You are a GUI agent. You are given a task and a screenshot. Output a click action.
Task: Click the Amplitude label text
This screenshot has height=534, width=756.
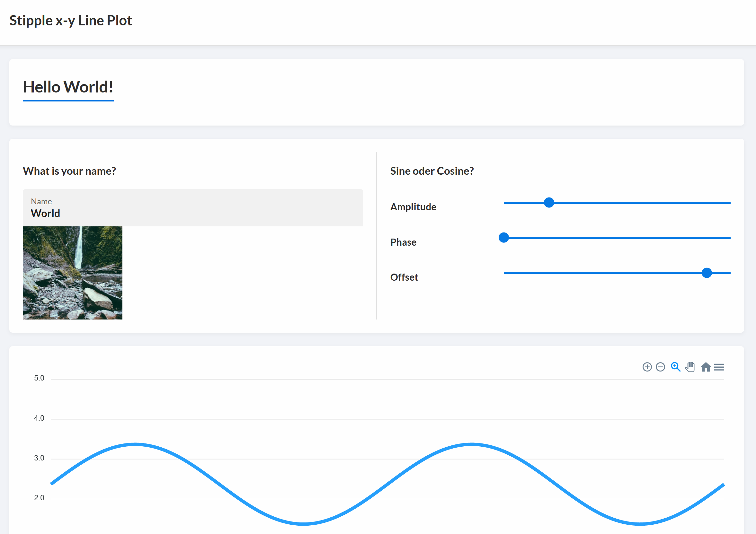coord(413,207)
